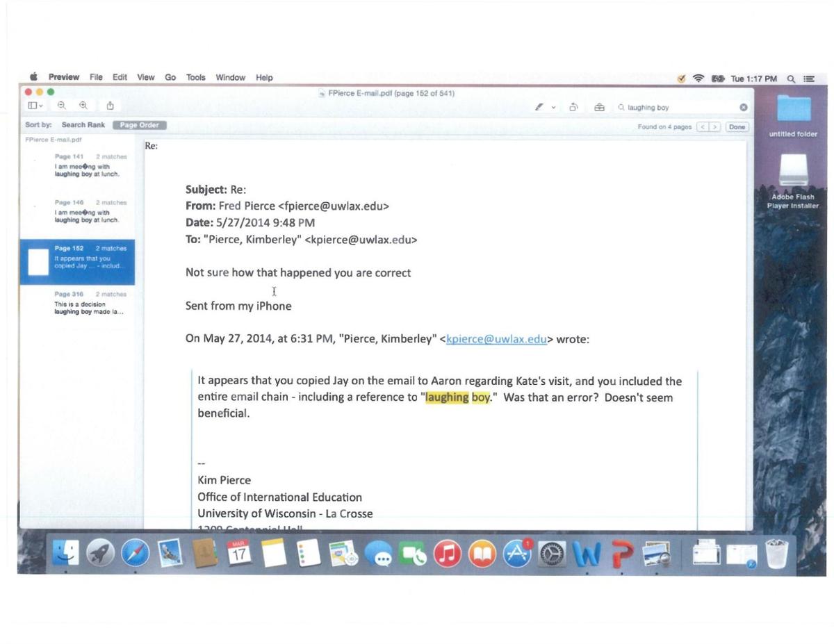
Task: Click the Zoom In magnifier icon
Action: click(x=83, y=106)
